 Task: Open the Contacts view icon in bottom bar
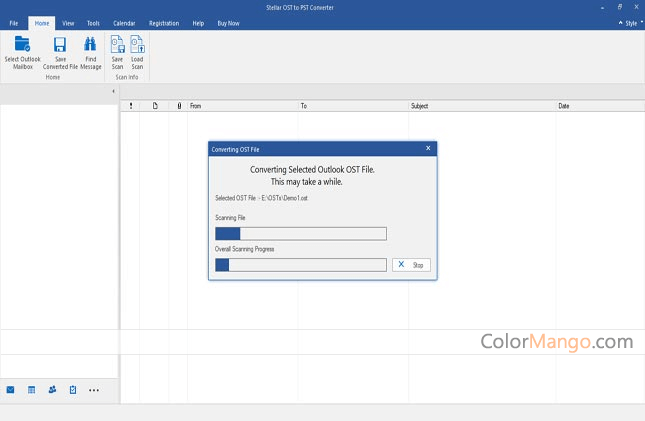[52, 390]
